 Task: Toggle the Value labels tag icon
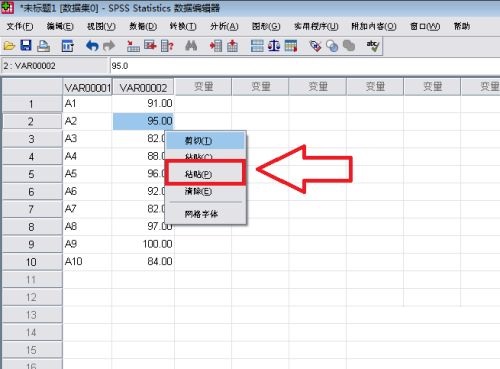(x=315, y=46)
